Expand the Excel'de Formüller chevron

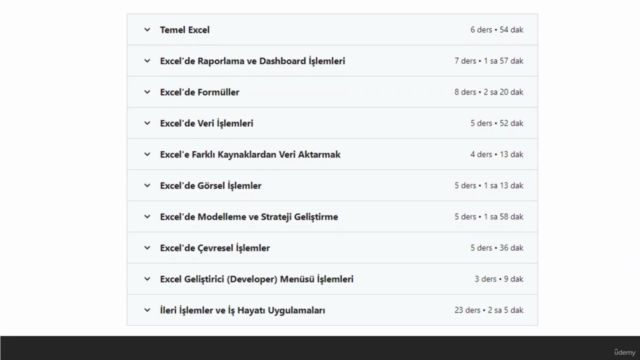coord(147,92)
